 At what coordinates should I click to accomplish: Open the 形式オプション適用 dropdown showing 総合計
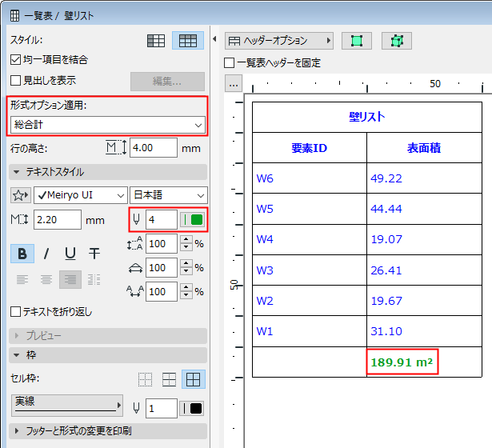point(108,125)
